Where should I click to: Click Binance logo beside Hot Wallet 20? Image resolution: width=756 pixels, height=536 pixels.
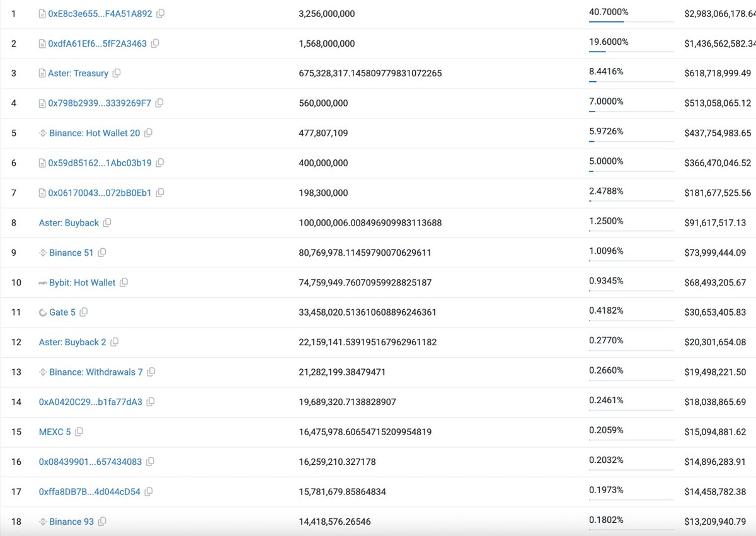point(43,133)
